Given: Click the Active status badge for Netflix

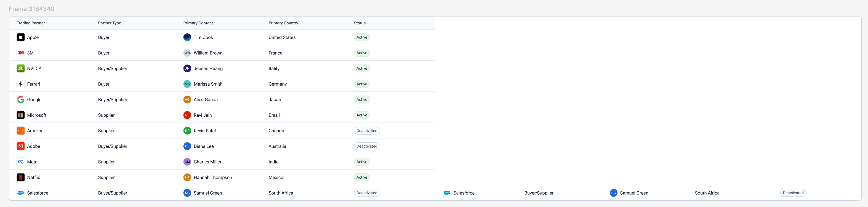Looking at the screenshot, I should pos(362,178).
